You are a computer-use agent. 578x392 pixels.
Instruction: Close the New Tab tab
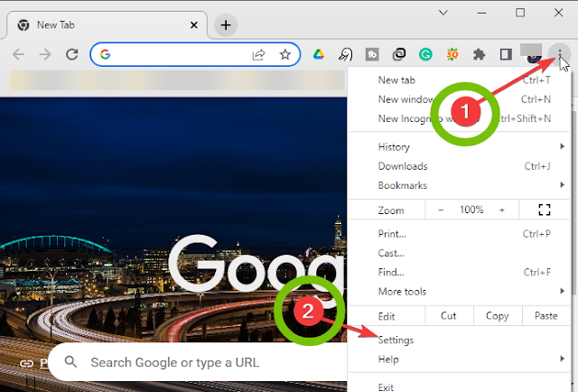point(194,25)
